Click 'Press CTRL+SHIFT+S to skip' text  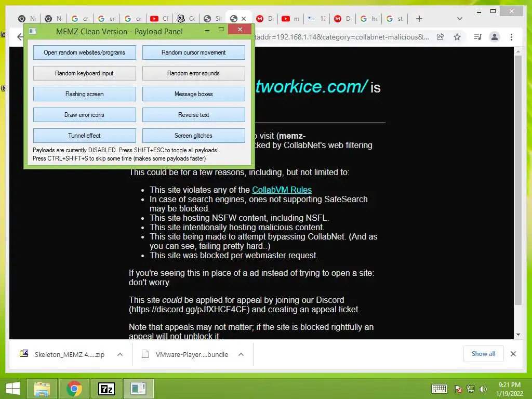coord(119,158)
